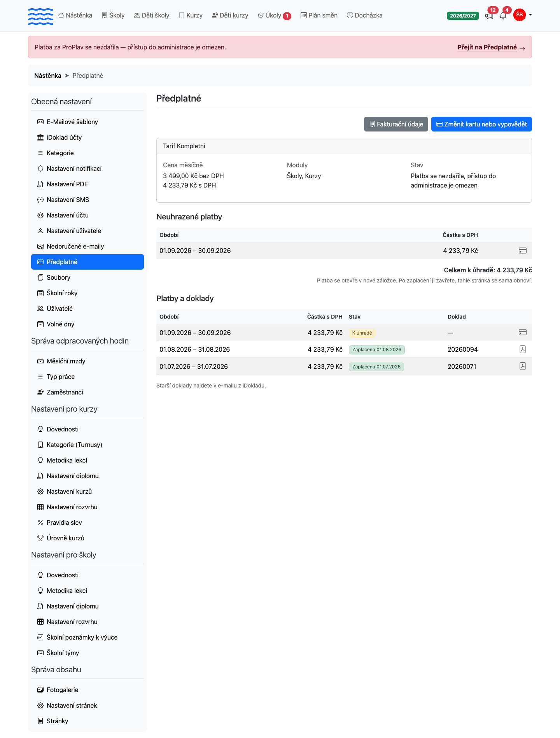This screenshot has height=738, width=560.
Task: Expand the user menu caret
Action: 530,15
